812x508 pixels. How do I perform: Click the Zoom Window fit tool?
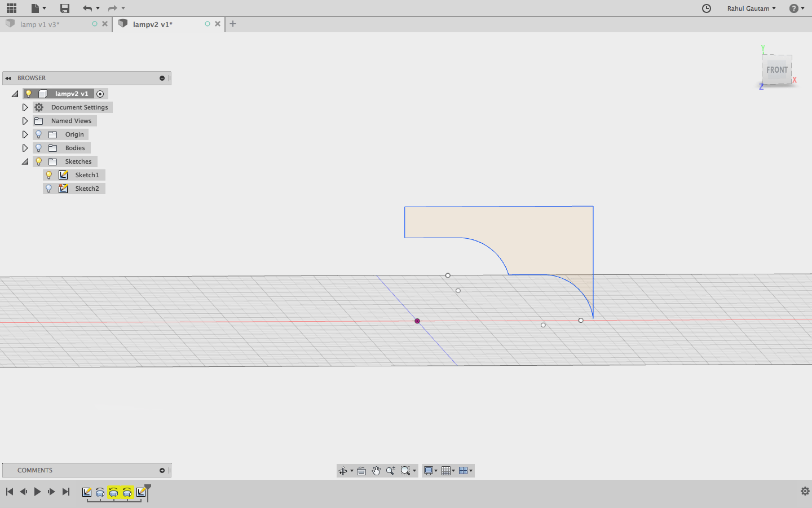tap(405, 471)
